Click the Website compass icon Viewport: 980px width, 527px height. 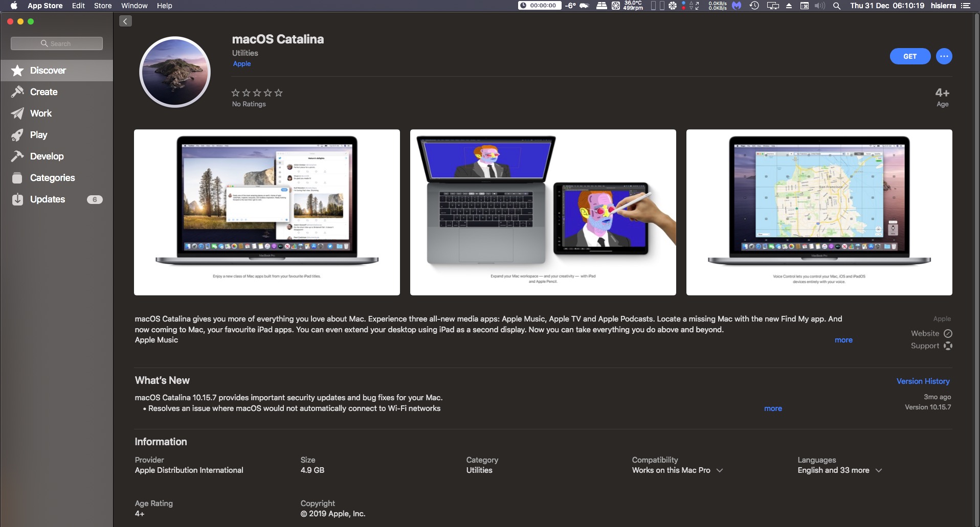[x=948, y=333]
